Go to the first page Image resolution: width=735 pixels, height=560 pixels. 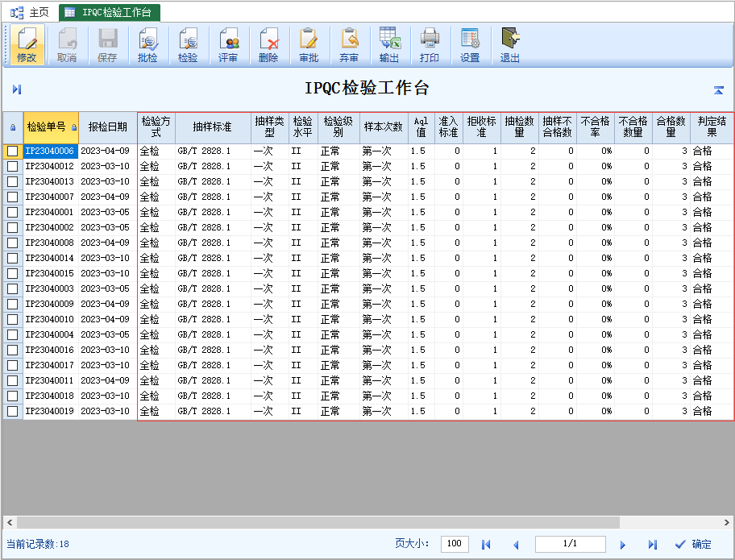tap(486, 545)
